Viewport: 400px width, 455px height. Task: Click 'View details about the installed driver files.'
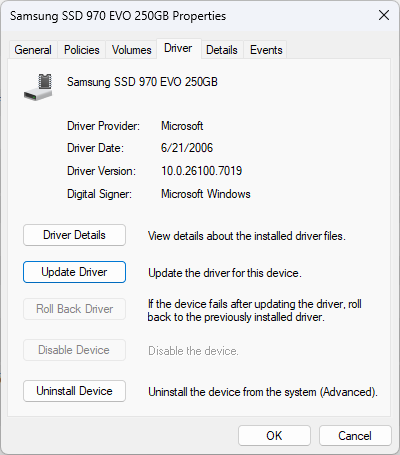[247, 236]
